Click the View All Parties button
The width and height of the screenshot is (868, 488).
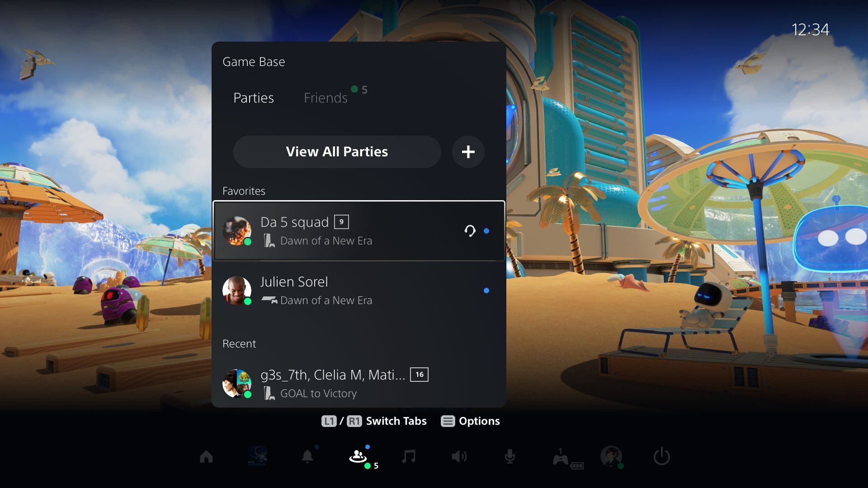point(337,151)
